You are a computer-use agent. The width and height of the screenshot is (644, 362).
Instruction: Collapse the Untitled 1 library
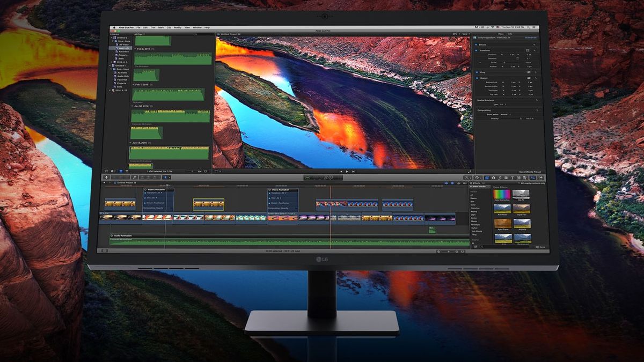(x=110, y=65)
